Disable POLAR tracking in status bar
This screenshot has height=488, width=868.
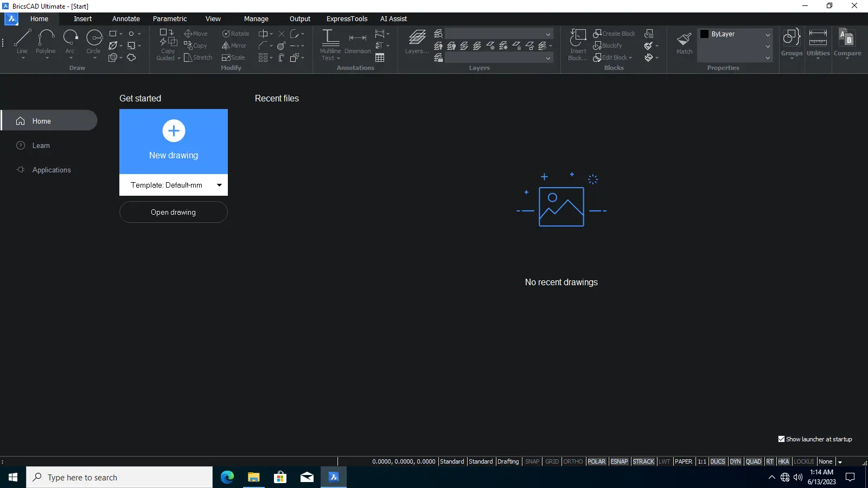597,461
